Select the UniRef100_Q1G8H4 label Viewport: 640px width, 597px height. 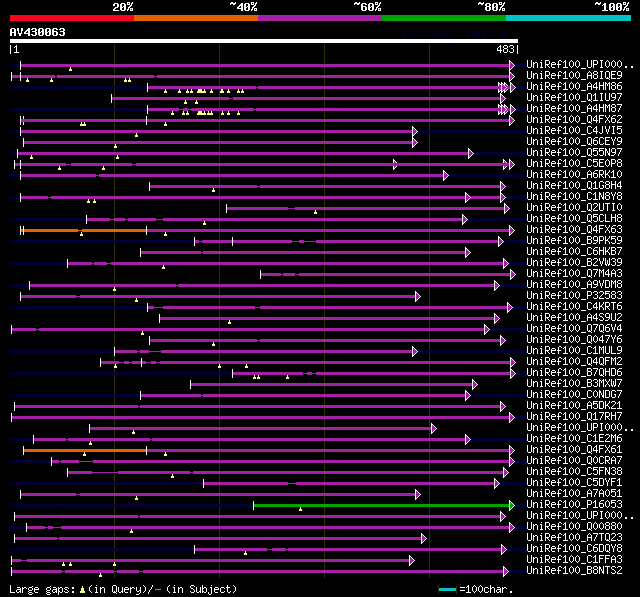(574, 186)
